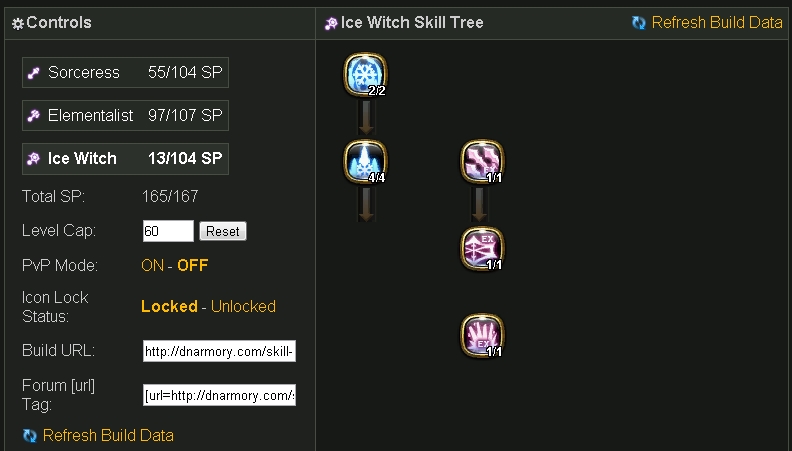Select the Ice Witch 13/104 SP tab

coord(125,159)
